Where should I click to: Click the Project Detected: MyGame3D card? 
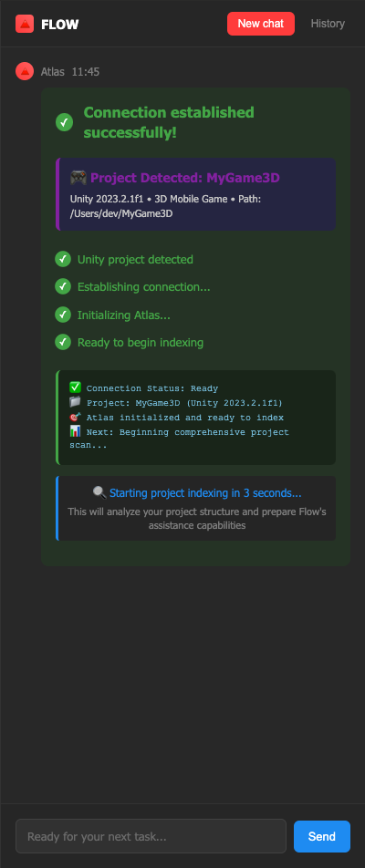195,193
